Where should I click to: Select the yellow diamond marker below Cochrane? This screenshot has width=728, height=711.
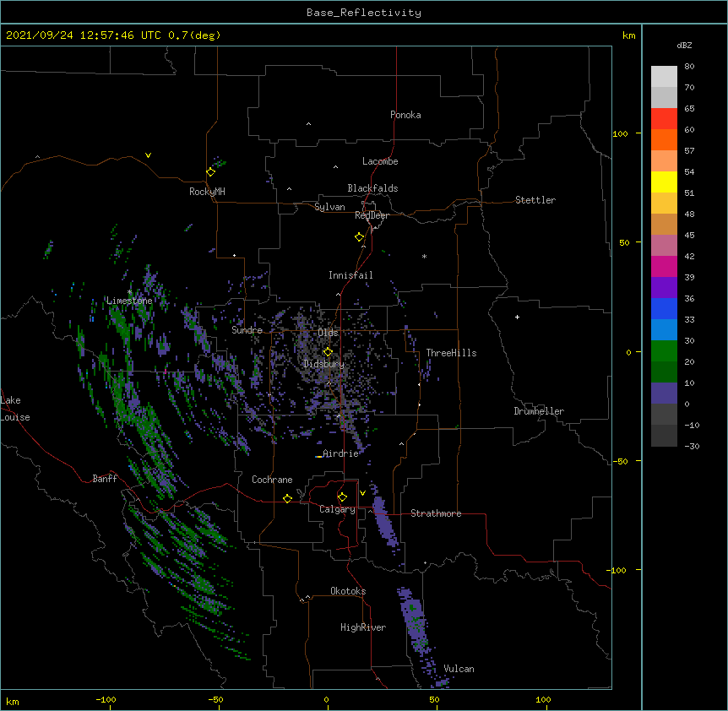point(287,498)
